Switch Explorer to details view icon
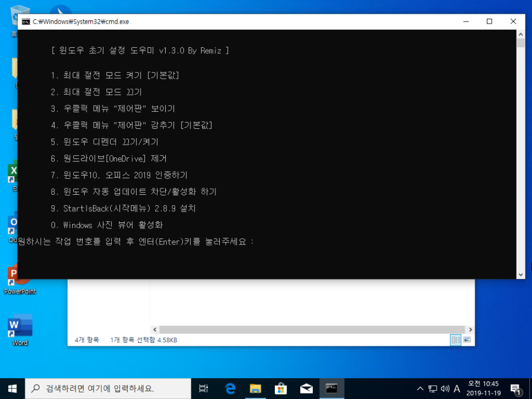Screen dimensions: 532x399 pos(455,340)
